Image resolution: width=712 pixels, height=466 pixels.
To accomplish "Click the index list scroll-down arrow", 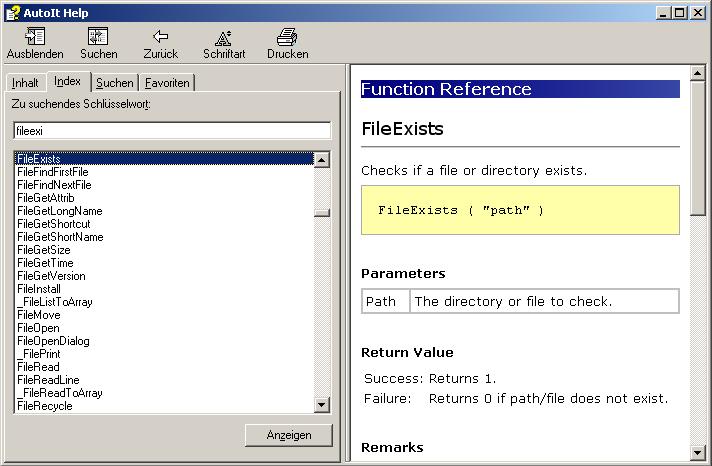I will 322,405.
